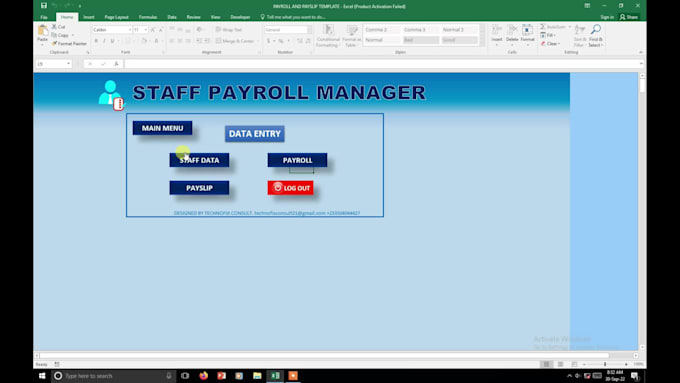Expand the Merge & Center dropdown arrow
This screenshot has width=680, height=383.
click(258, 41)
